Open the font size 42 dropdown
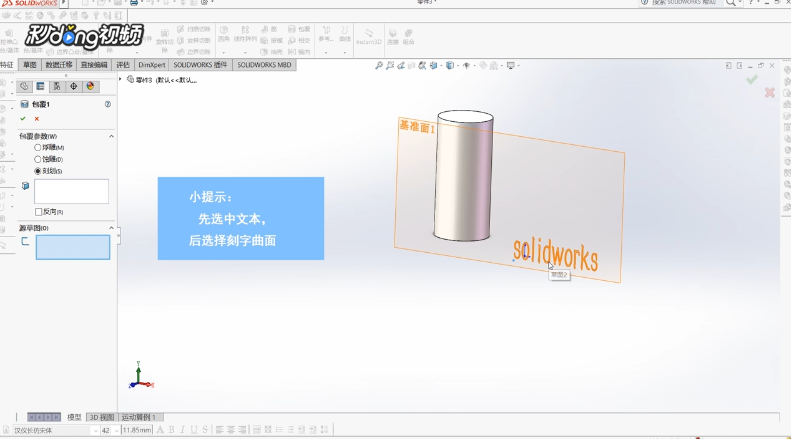Viewport: 791px width, 439px height. [x=116, y=430]
